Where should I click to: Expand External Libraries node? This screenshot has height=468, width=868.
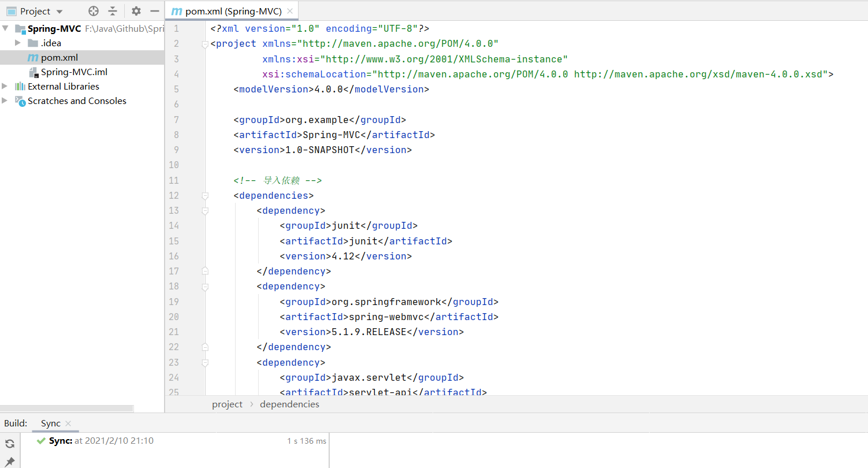click(x=5, y=86)
